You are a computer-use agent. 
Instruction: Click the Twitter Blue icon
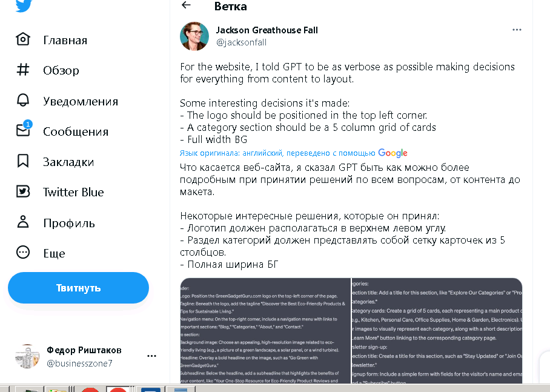pos(23,192)
